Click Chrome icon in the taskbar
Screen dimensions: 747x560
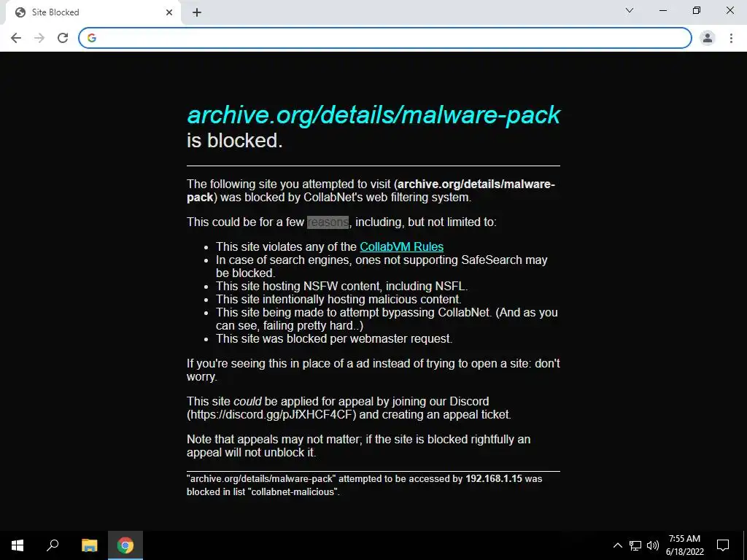pos(125,545)
